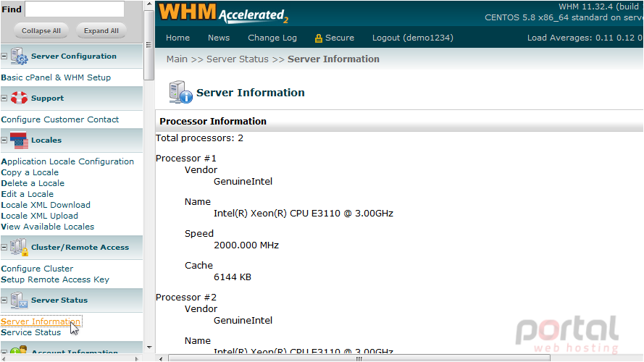Open View Available Locales link

[x=48, y=227]
